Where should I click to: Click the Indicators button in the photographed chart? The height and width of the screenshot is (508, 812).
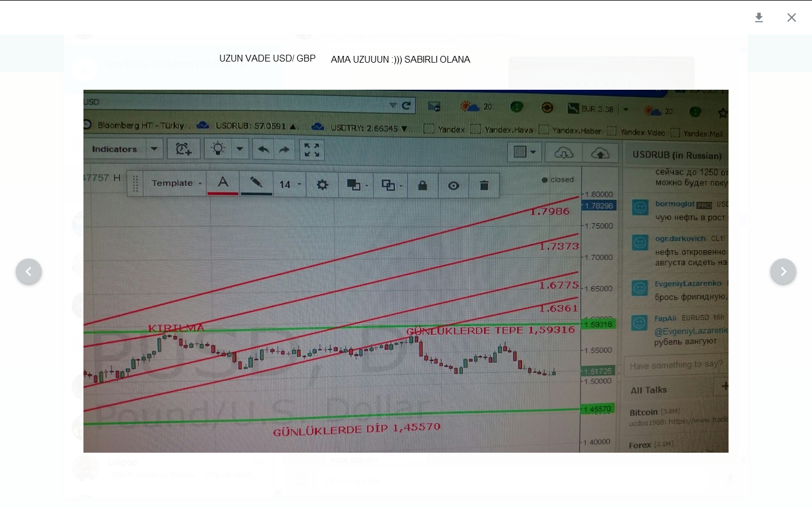click(x=114, y=149)
